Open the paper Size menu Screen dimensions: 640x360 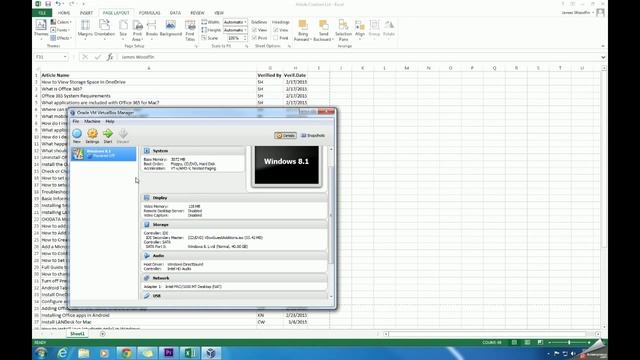123,29
